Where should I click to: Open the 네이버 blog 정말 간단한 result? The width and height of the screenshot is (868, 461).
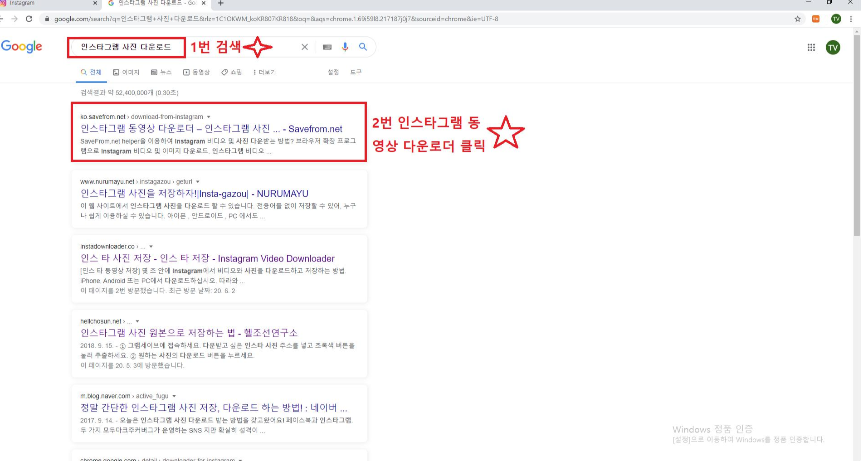pos(214,408)
